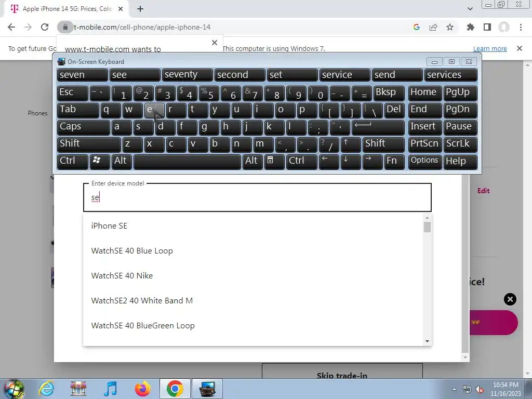
Task: Select WatchSE 40 Nike option
Action: point(253,276)
